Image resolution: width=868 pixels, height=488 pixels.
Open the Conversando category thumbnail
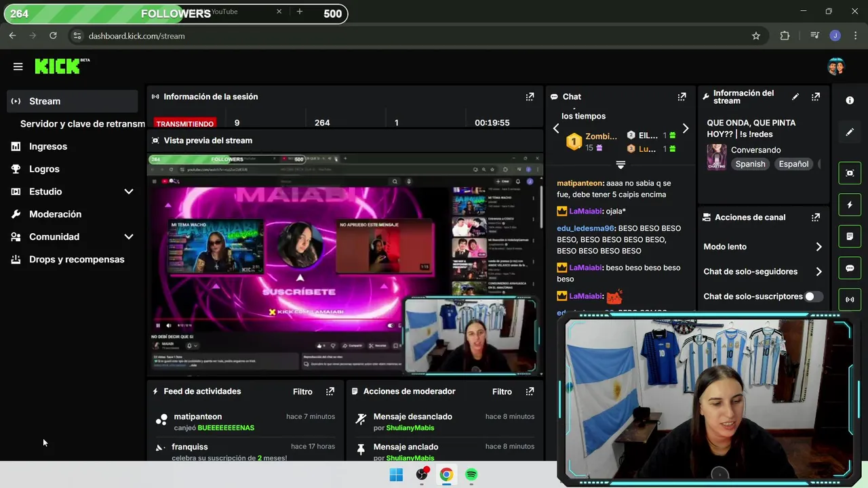(x=717, y=157)
